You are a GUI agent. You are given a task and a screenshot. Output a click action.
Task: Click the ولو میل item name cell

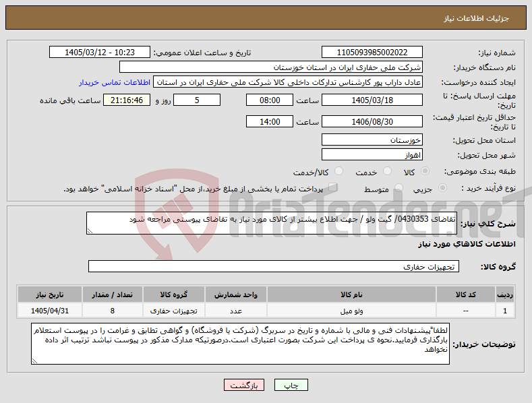(351, 311)
